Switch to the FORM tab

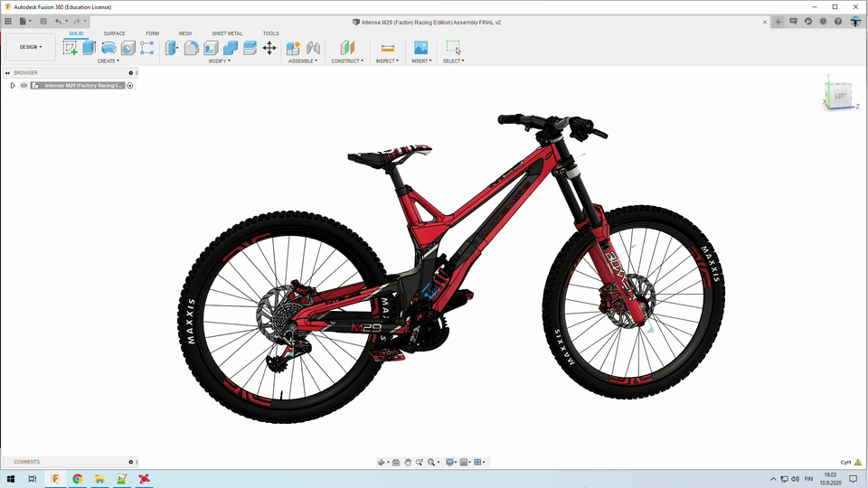152,33
